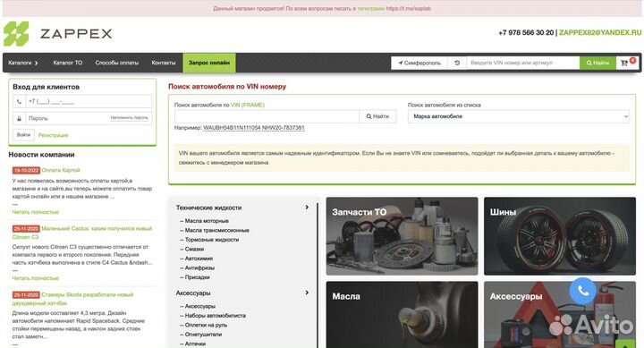Select Оплетки на руль subcategory
The width and height of the screenshot is (644, 348).
click(x=206, y=325)
